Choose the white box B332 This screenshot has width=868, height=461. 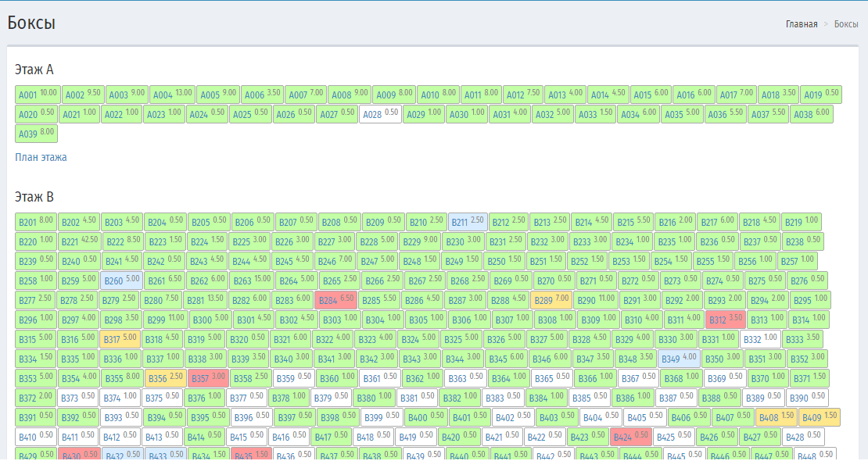pyautogui.click(x=761, y=338)
